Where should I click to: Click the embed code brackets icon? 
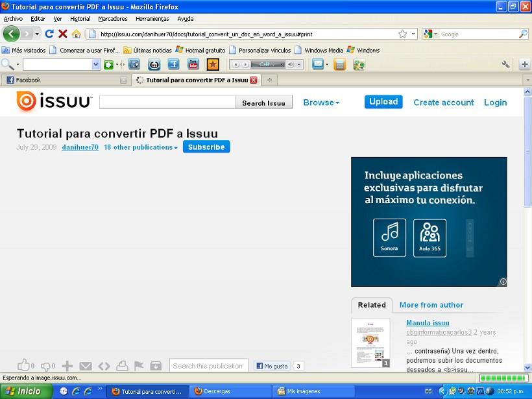point(104,366)
